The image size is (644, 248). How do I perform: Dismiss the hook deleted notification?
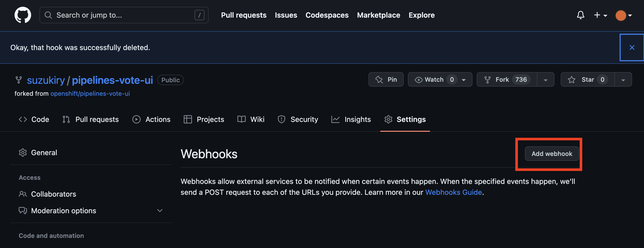pos(632,47)
